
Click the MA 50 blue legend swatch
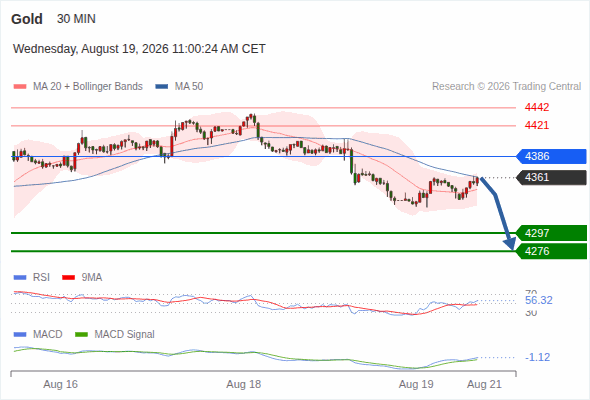coord(162,87)
